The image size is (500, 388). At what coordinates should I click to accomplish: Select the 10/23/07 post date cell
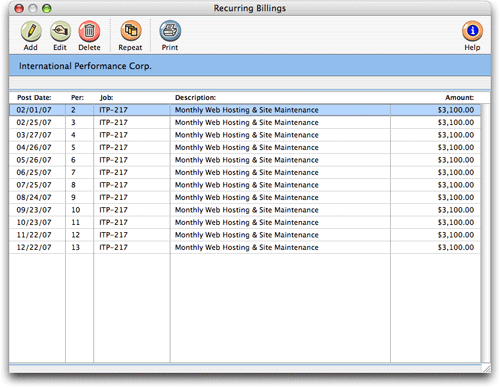pyautogui.click(x=34, y=222)
